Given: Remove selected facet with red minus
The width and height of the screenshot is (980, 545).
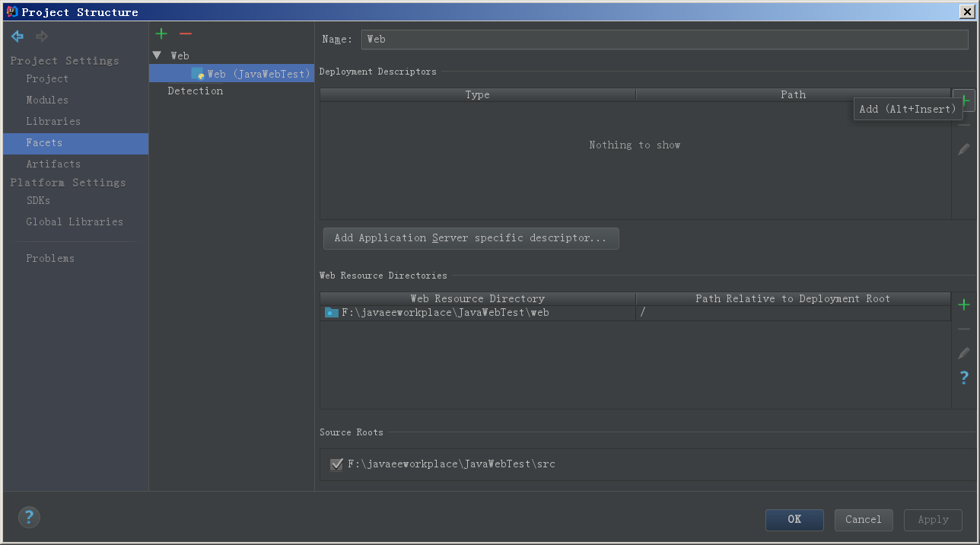Looking at the screenshot, I should (185, 34).
